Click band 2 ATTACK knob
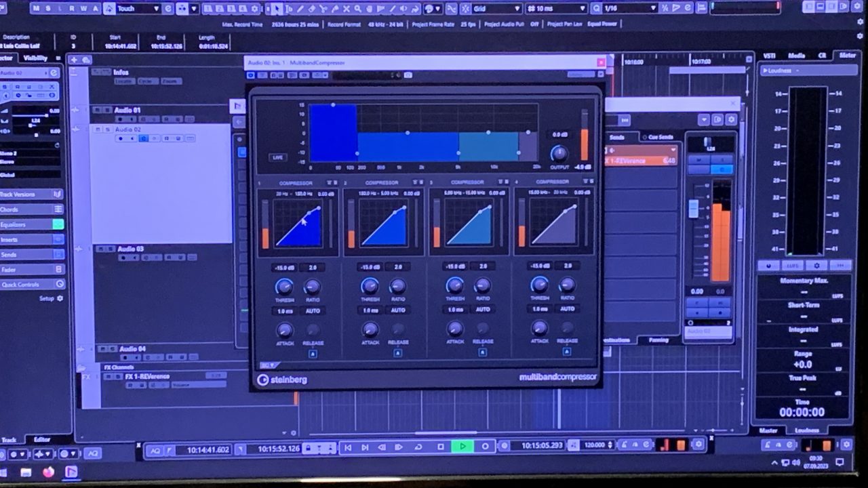This screenshot has width=868, height=488. pos(370,329)
